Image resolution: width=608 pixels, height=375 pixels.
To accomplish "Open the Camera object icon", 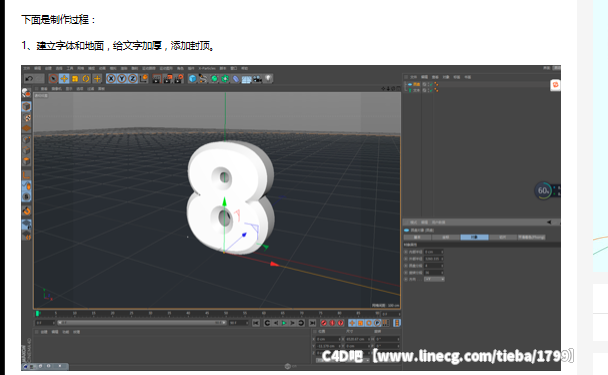I will click(257, 79).
